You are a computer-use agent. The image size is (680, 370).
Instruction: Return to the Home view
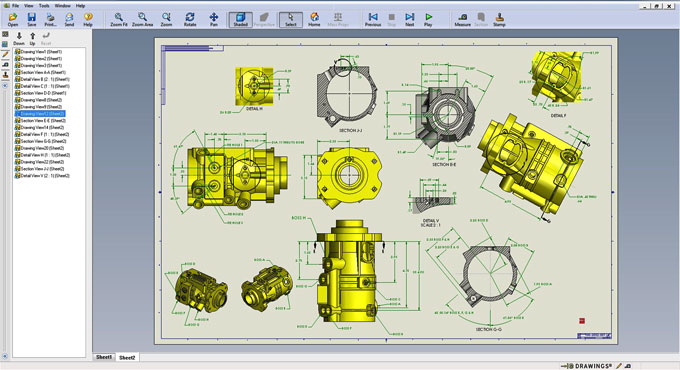pos(314,20)
